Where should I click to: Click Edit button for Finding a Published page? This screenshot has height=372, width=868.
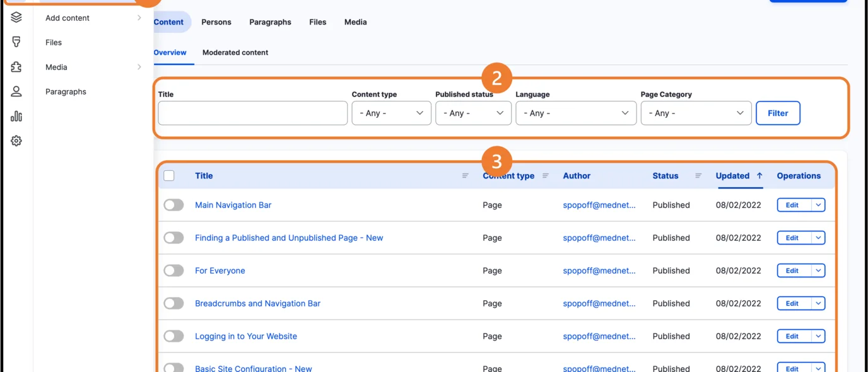(794, 238)
